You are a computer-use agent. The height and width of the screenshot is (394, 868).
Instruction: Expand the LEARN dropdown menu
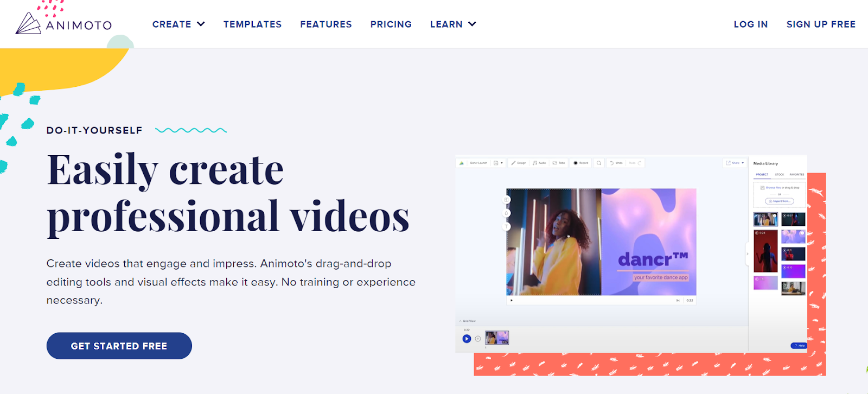tap(453, 24)
